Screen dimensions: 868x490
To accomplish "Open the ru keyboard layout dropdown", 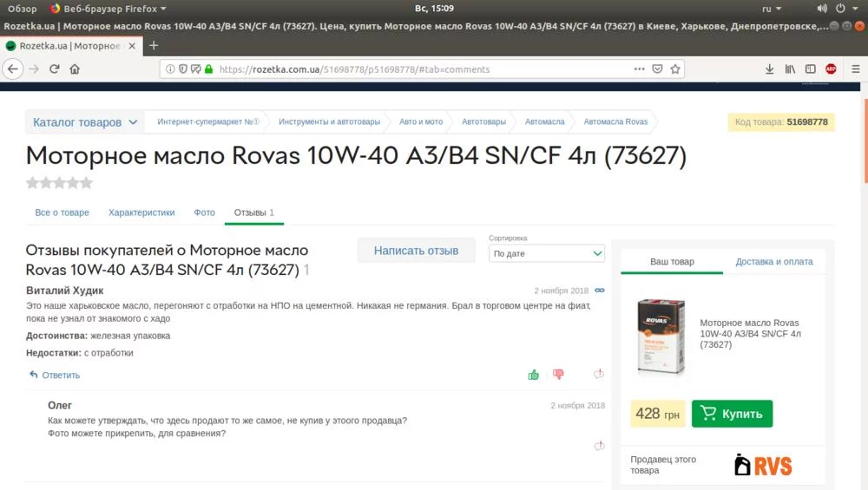I will [772, 9].
